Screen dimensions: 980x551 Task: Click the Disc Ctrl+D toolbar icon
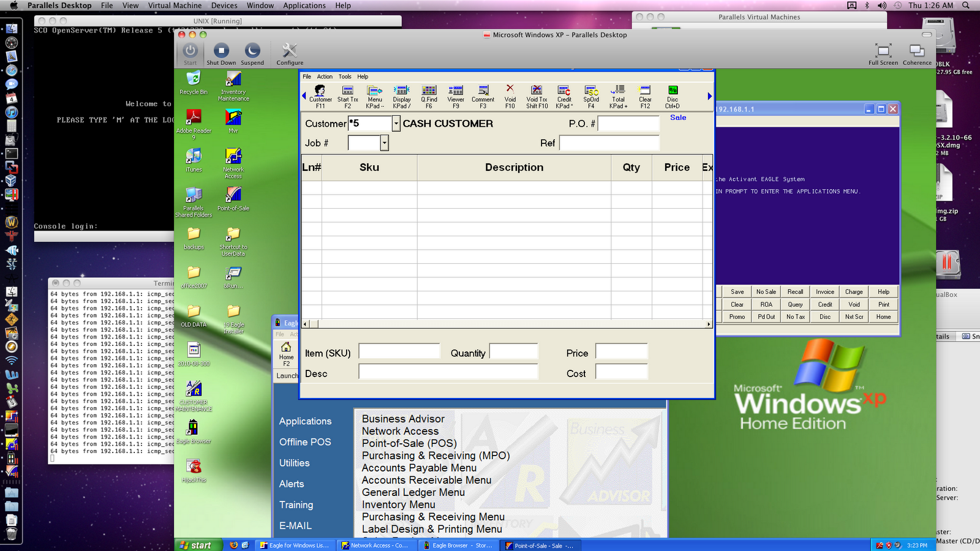(673, 97)
